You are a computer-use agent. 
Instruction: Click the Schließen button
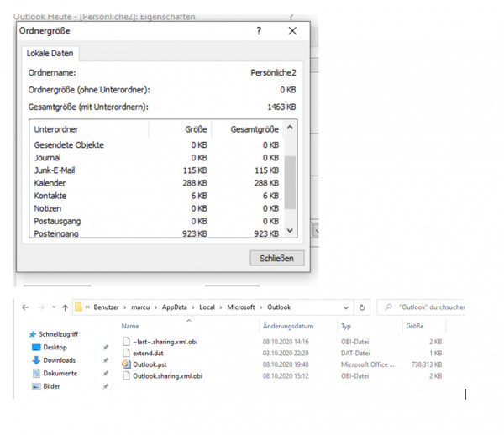276,258
